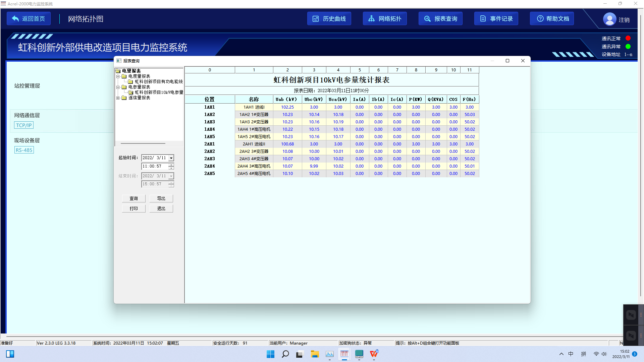The height and width of the screenshot is (362, 644).
Task: Collapse the 电度量报表 tree node
Action: 118,76
